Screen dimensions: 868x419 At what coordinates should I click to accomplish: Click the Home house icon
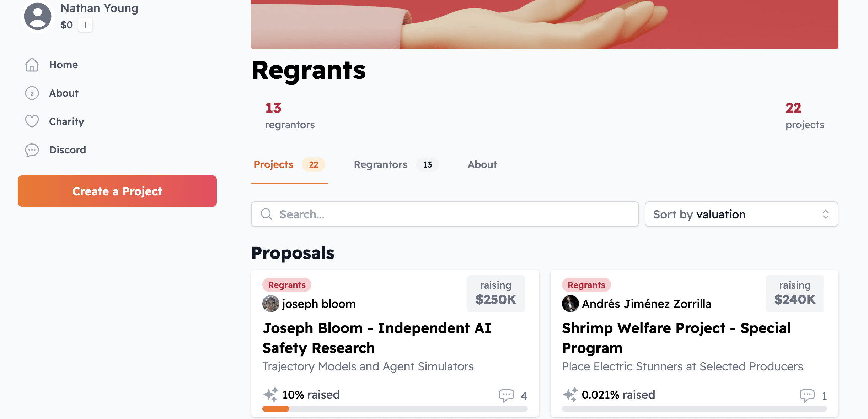pos(32,65)
